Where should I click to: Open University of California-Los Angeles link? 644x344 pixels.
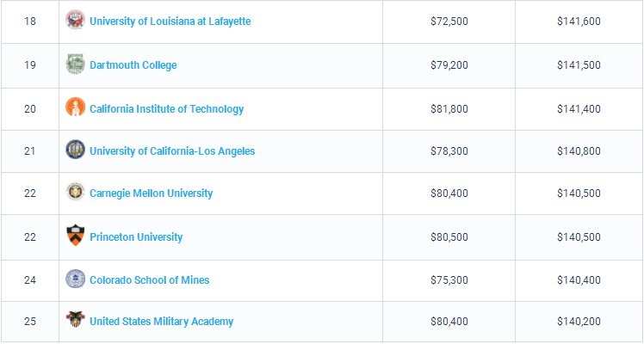click(172, 151)
